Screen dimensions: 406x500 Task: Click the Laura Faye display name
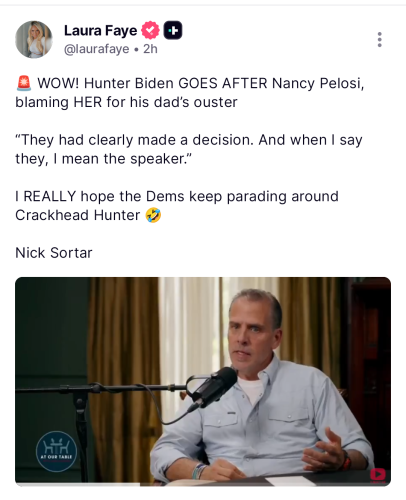[x=100, y=31]
